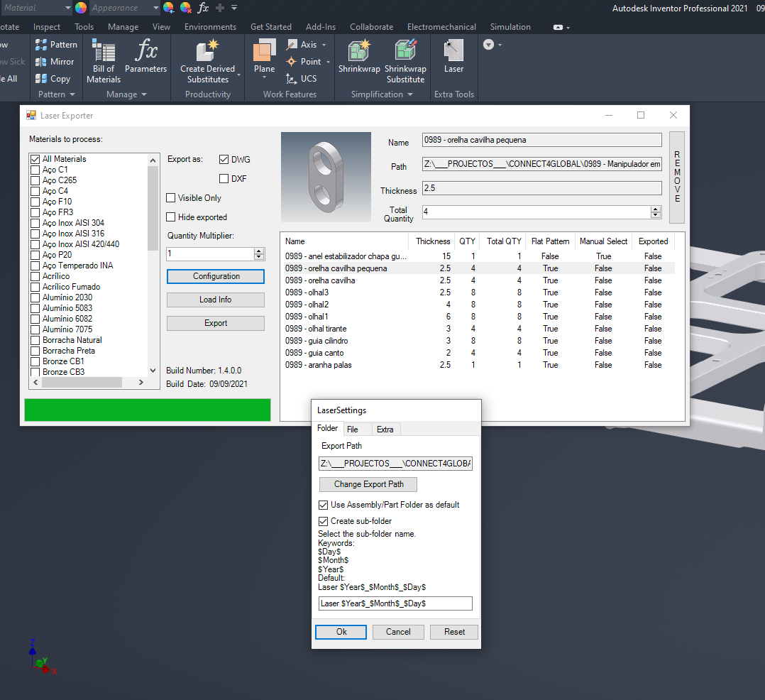Confirm LaserSettings with Ok

coord(341,632)
